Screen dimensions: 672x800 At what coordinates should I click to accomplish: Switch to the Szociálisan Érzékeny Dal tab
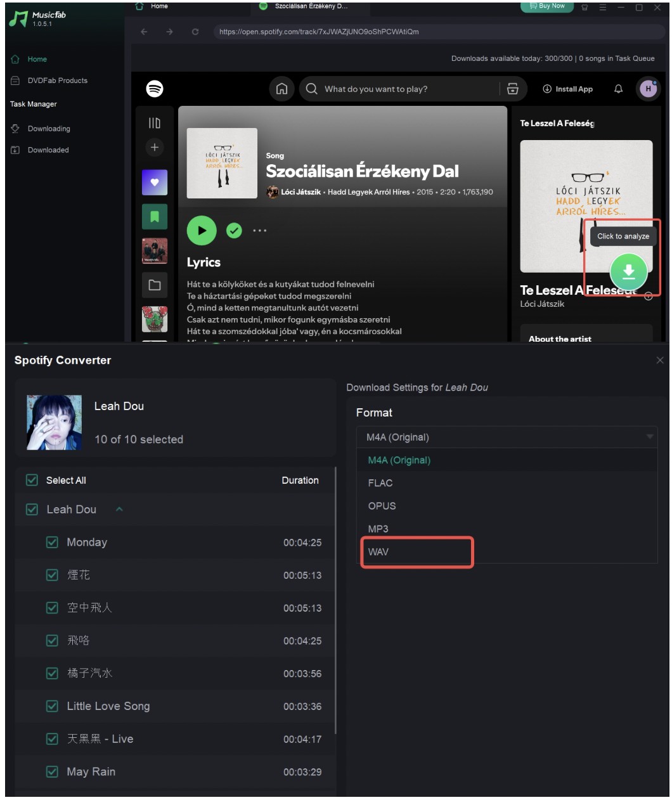(x=311, y=6)
